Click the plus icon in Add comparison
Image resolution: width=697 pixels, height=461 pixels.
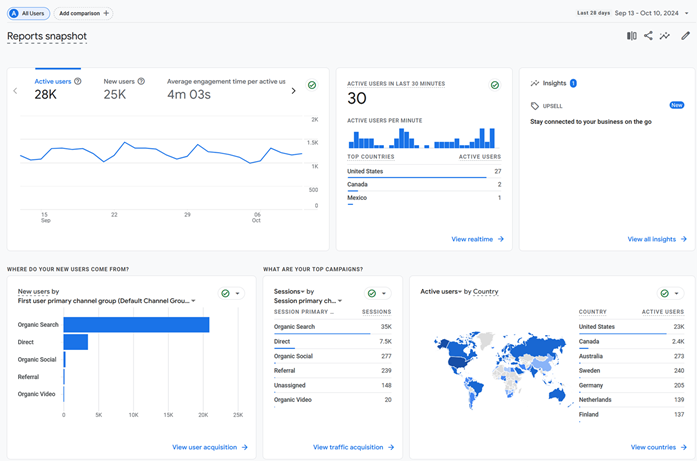click(x=107, y=13)
